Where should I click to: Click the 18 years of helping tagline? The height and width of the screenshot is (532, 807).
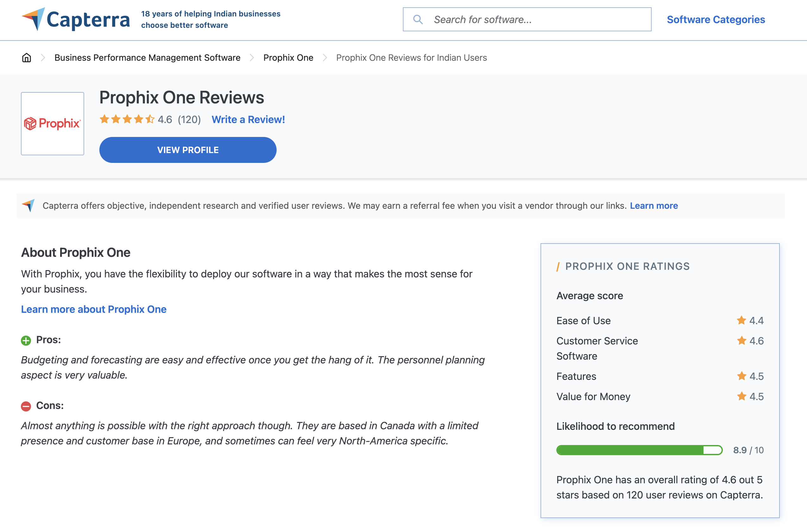(x=210, y=19)
